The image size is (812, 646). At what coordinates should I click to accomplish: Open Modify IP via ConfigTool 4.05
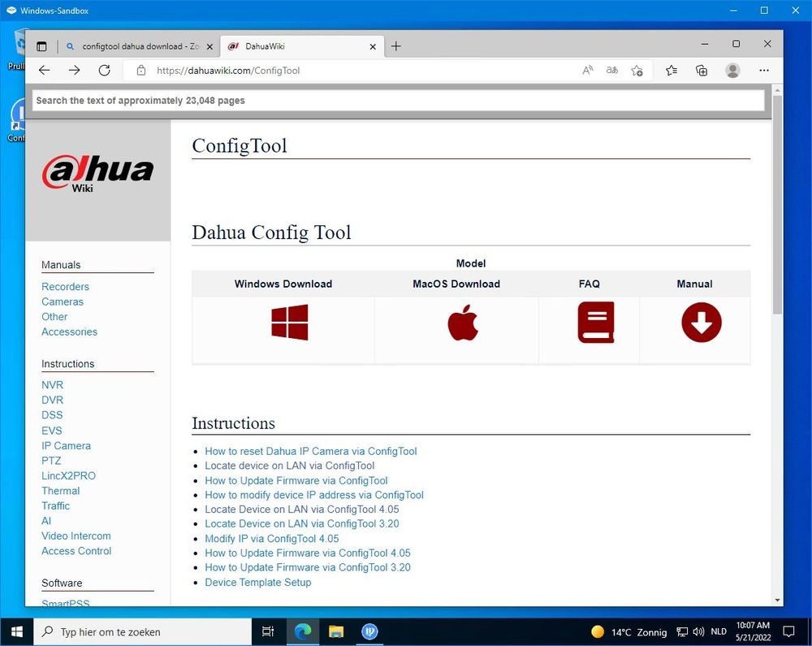[272, 538]
